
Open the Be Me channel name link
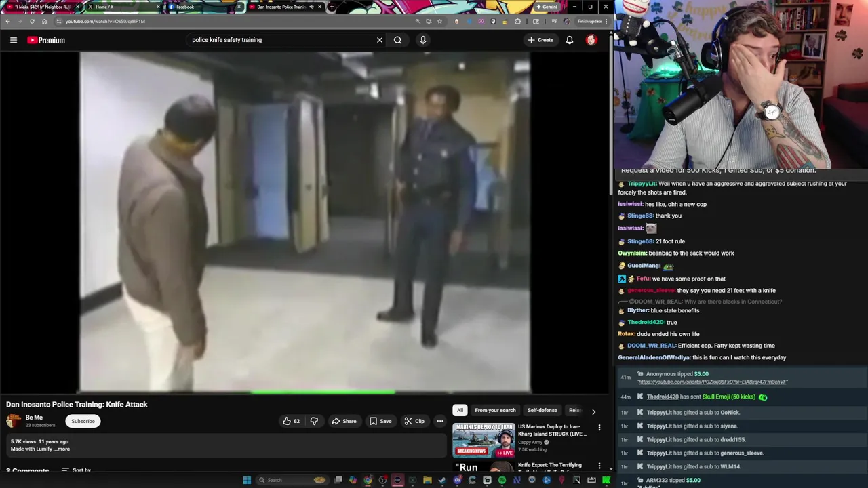[34, 418]
